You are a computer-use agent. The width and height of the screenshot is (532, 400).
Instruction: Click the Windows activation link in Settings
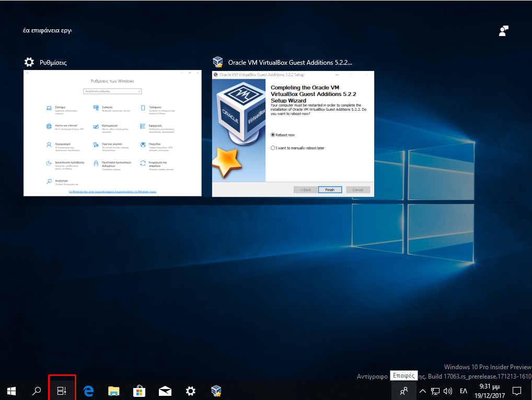pos(112,192)
